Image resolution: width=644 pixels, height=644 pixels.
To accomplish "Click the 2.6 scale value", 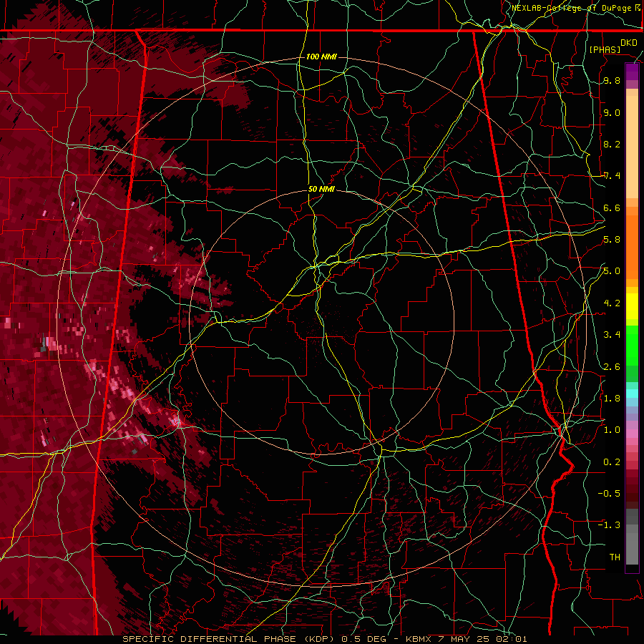I will 612,367.
